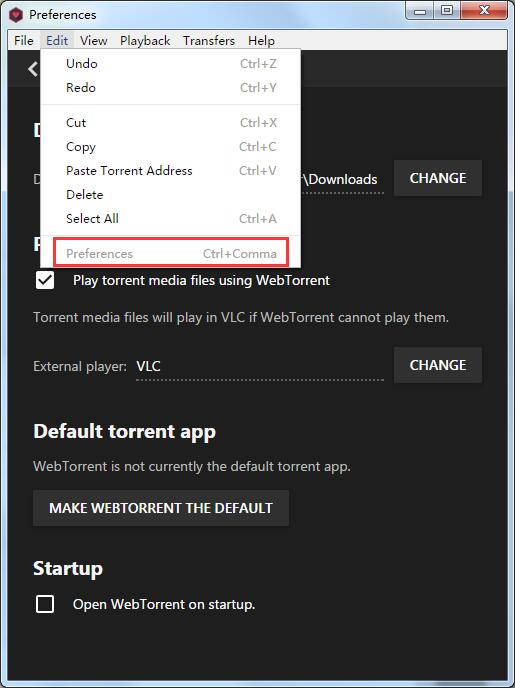Select Redo in the Edit menu
This screenshot has height=688, width=515.
pos(170,88)
